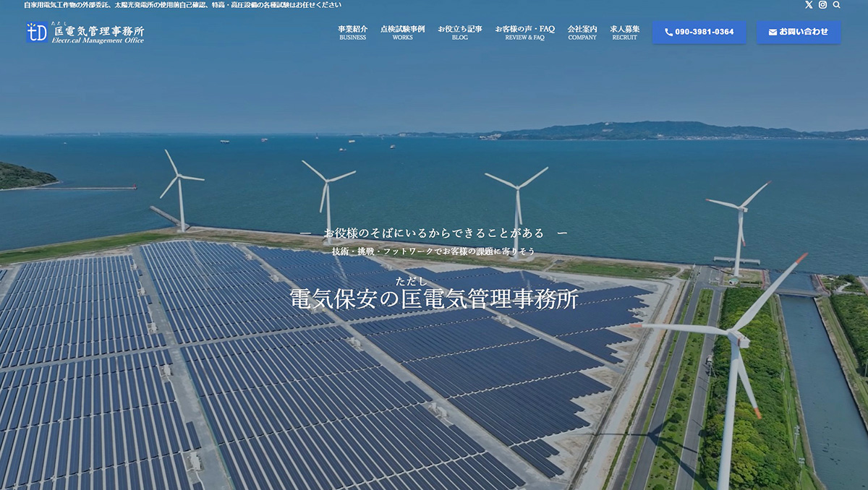Image resolution: width=868 pixels, height=490 pixels.
Task: Open the お役立ち記事 BLOG section
Action: (459, 33)
